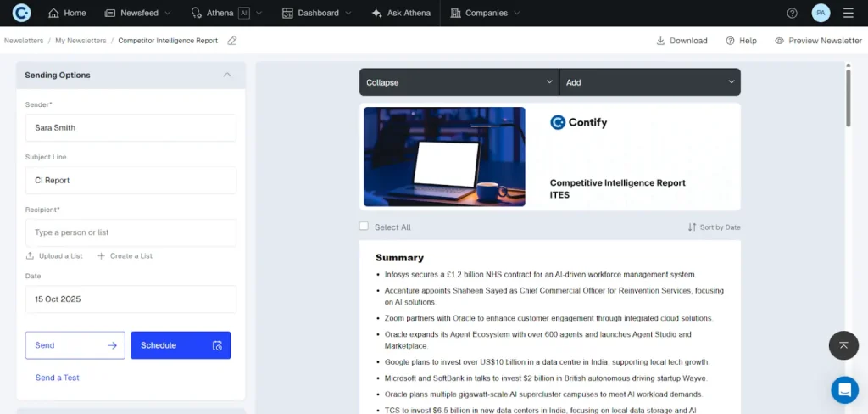Open the hamburger menu icon
868x414 pixels.
pyautogui.click(x=848, y=13)
